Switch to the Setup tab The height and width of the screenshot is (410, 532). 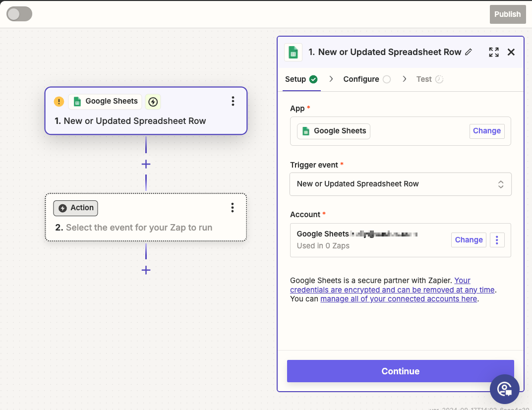click(x=301, y=79)
